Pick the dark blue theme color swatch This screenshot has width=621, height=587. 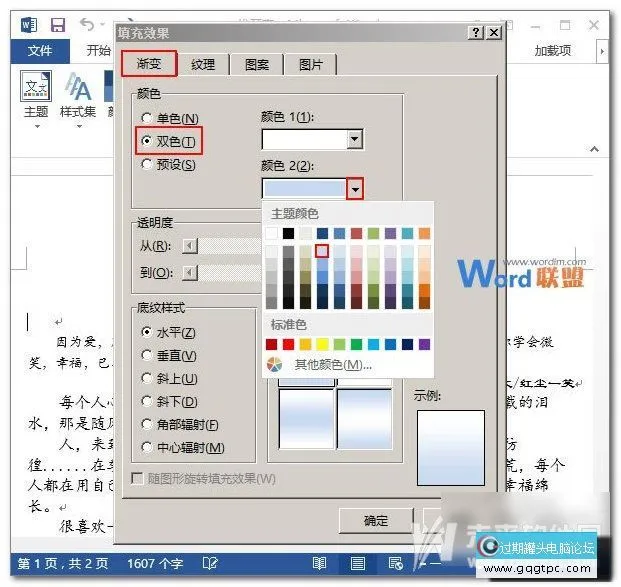[x=322, y=233]
